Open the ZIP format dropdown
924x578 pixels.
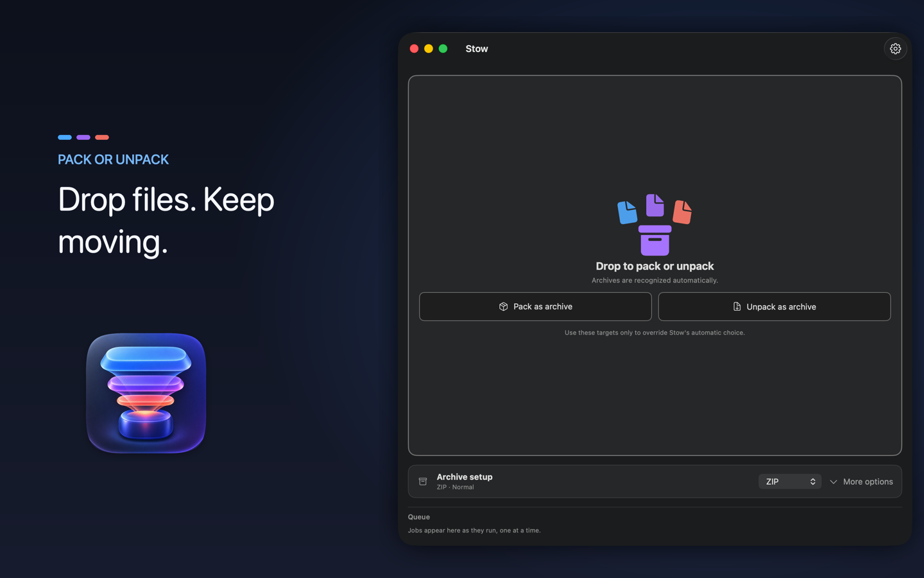point(789,482)
